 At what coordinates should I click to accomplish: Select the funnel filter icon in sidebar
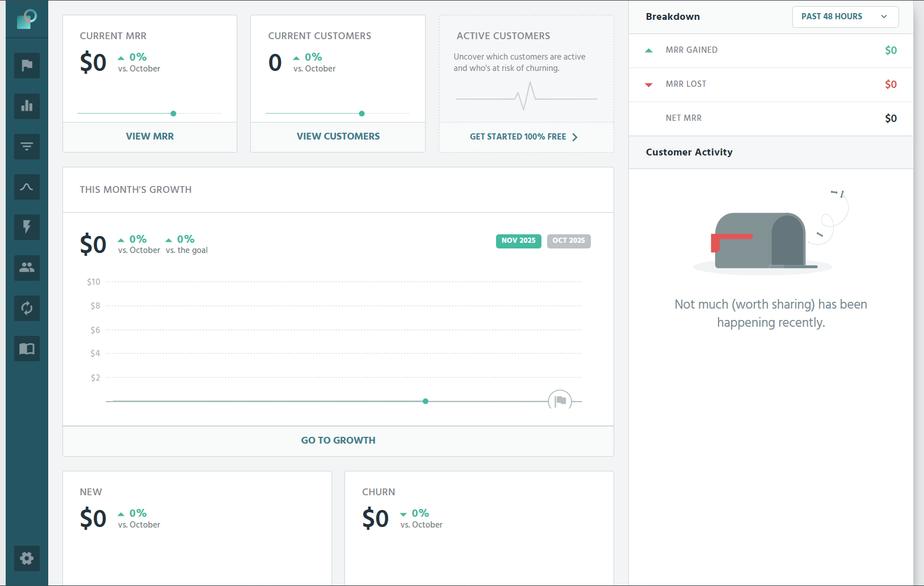tap(26, 146)
